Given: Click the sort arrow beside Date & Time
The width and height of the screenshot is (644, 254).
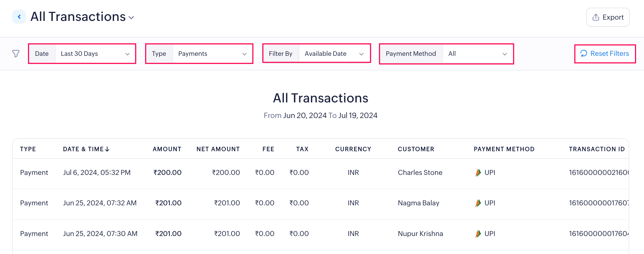Looking at the screenshot, I should coord(107,149).
